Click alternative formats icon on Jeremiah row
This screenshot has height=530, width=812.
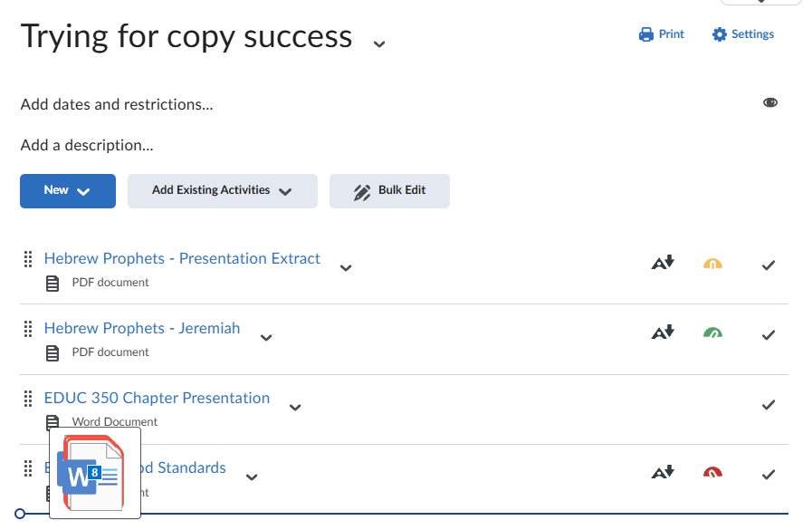[x=664, y=332]
